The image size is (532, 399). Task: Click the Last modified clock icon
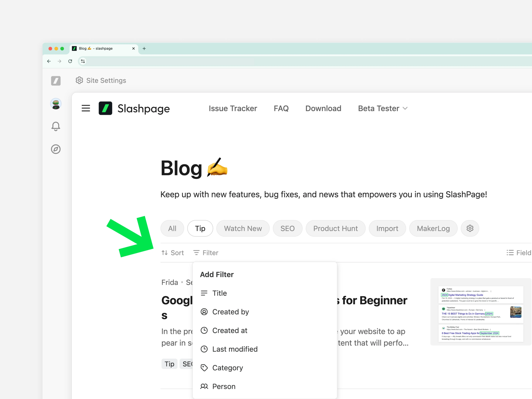(x=204, y=349)
